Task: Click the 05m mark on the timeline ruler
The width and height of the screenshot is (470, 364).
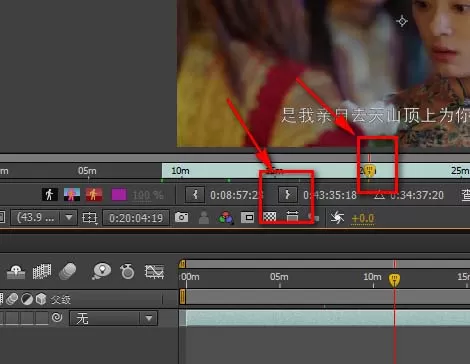Action: [x=279, y=277]
